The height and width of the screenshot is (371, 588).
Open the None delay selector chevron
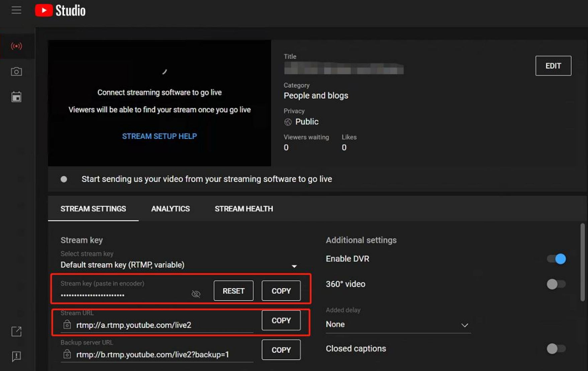(465, 324)
